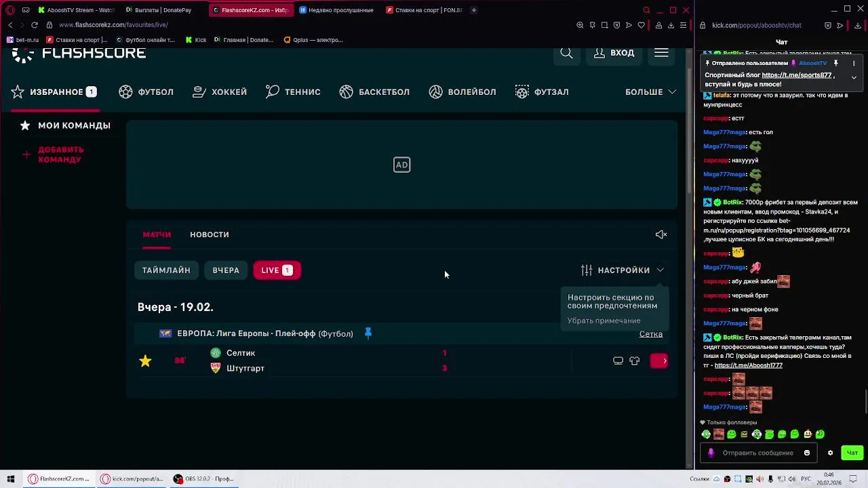Click the taskbar volume speaker icon
The height and width of the screenshot is (488, 868).
793,479
